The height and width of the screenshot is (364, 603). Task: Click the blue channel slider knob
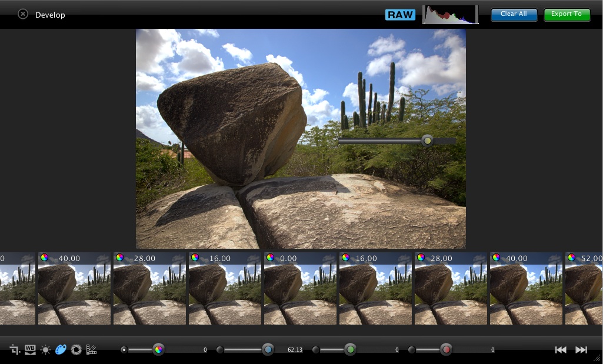coord(268,349)
